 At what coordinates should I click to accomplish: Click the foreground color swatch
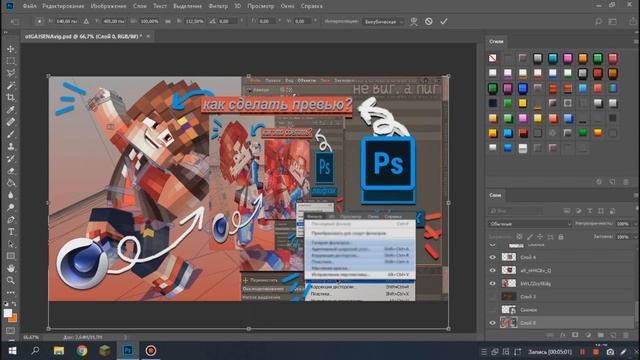click(8, 313)
